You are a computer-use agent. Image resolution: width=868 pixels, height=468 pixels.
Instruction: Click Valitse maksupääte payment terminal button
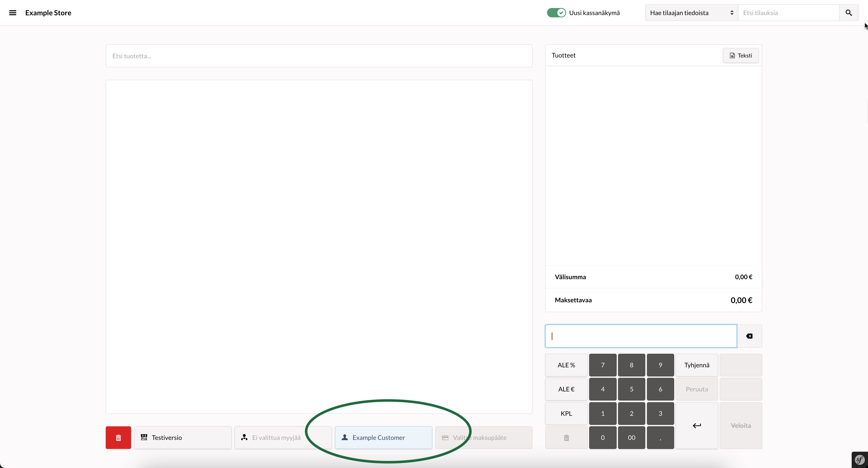coord(483,438)
